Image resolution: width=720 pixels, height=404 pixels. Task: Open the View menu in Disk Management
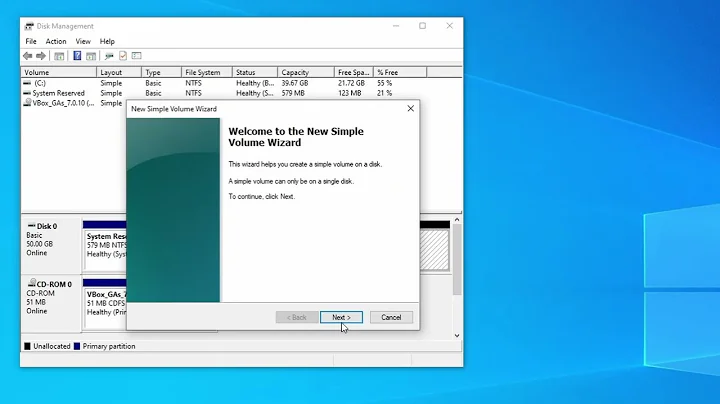[83, 41]
